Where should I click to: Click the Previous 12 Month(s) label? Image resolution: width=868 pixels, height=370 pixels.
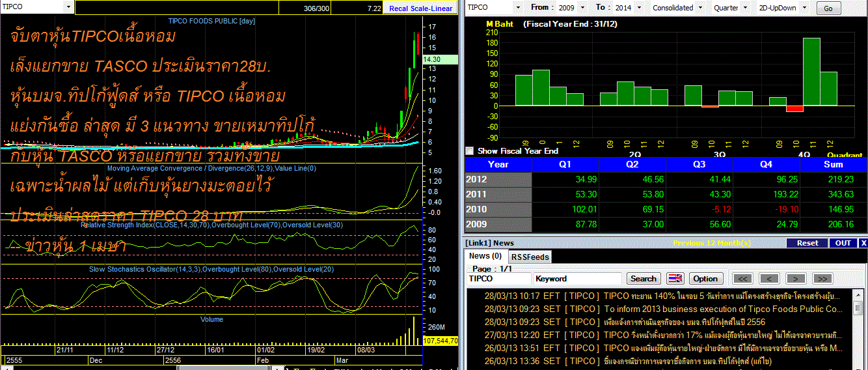712,243
